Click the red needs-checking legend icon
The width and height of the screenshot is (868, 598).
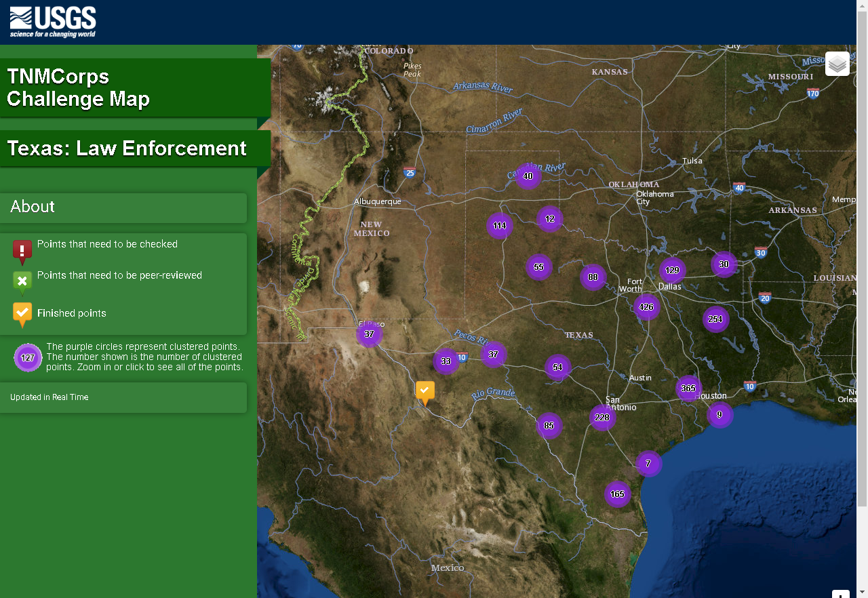coord(22,252)
